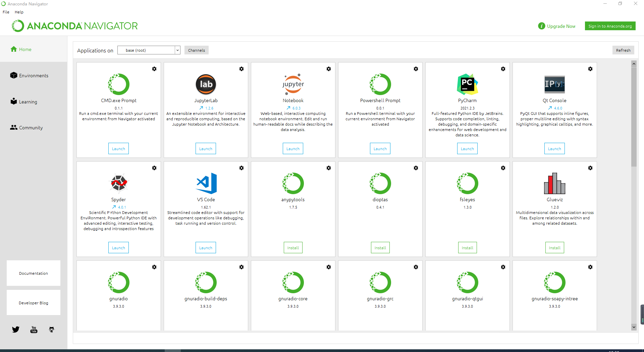Screen dimensions: 644x352
Task: Install dioptas
Action: coord(380,248)
